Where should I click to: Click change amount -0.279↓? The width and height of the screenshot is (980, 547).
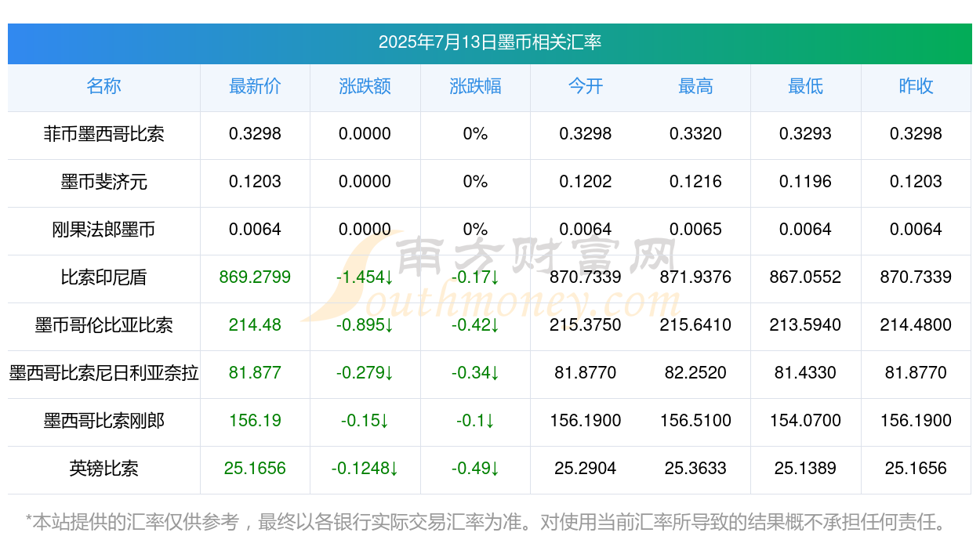tap(365, 373)
